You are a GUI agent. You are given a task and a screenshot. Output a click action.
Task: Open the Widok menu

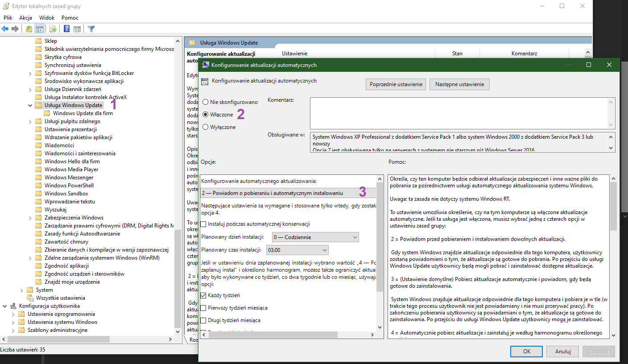click(x=47, y=18)
